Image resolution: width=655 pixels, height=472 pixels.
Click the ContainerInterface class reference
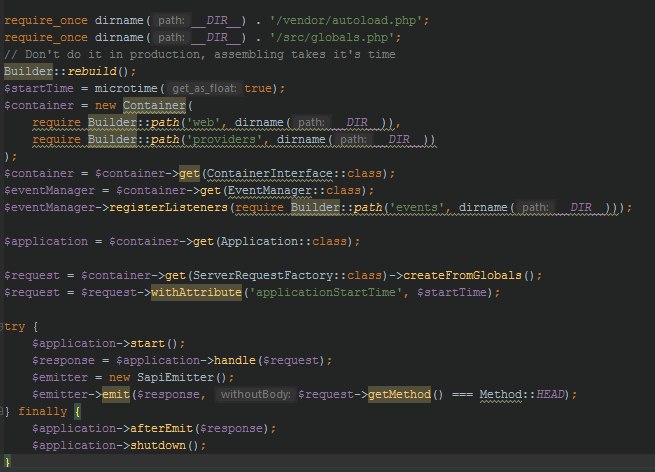point(270,173)
